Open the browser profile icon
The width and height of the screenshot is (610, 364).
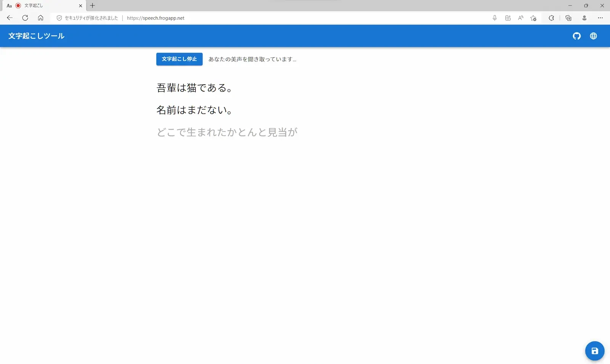tap(584, 18)
